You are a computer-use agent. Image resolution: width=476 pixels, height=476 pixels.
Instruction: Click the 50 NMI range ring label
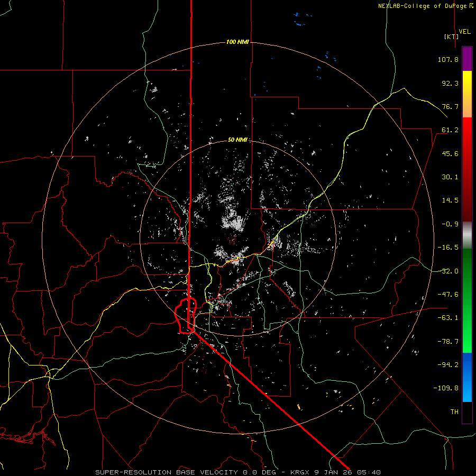coord(237,140)
